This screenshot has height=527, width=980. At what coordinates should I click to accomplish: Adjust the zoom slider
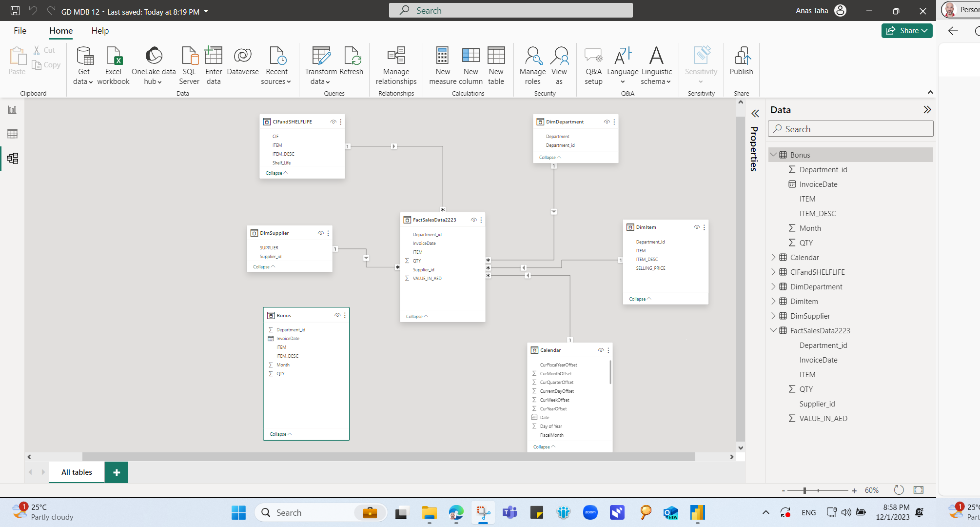pos(804,490)
